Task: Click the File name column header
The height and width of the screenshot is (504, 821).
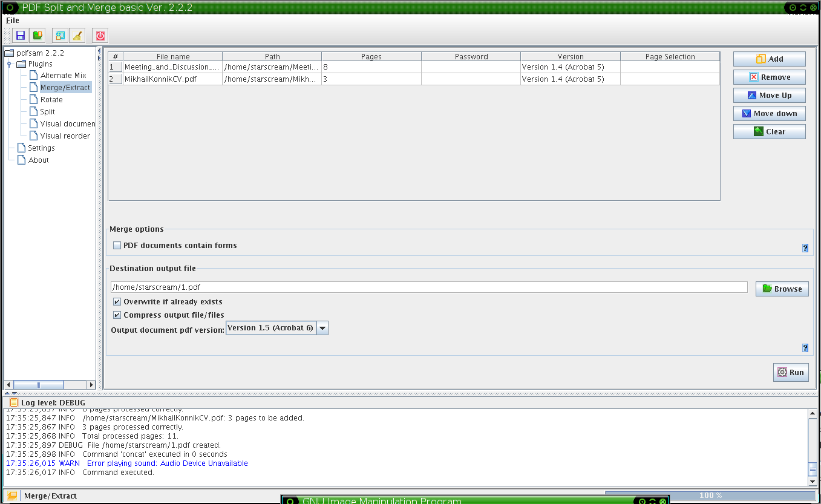Action: [x=173, y=56]
